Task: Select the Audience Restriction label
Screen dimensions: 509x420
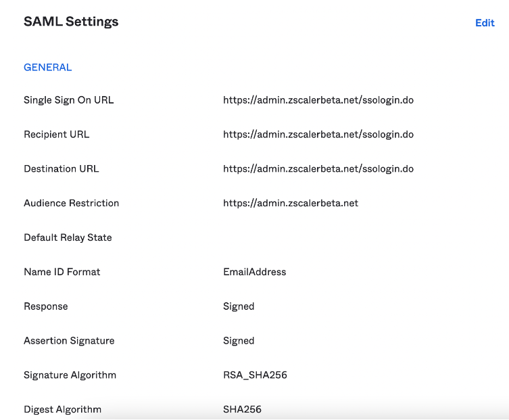Action: point(71,204)
